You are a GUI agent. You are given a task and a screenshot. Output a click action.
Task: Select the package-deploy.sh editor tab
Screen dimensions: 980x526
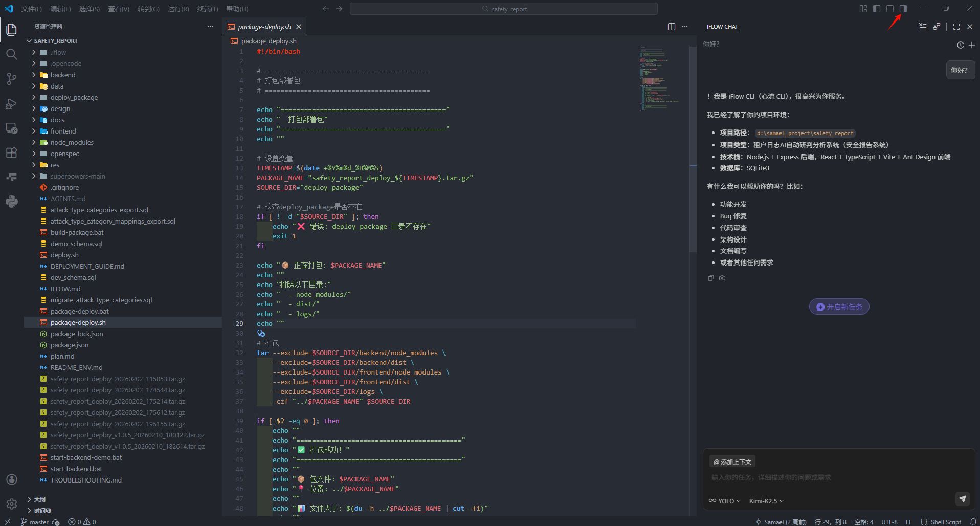264,27
